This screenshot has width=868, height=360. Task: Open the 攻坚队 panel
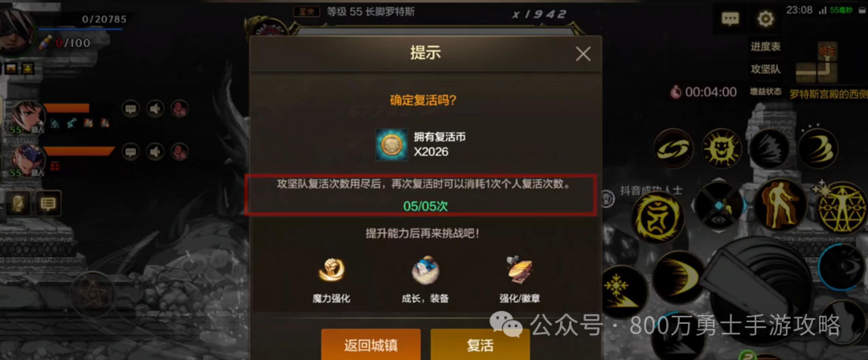click(766, 69)
